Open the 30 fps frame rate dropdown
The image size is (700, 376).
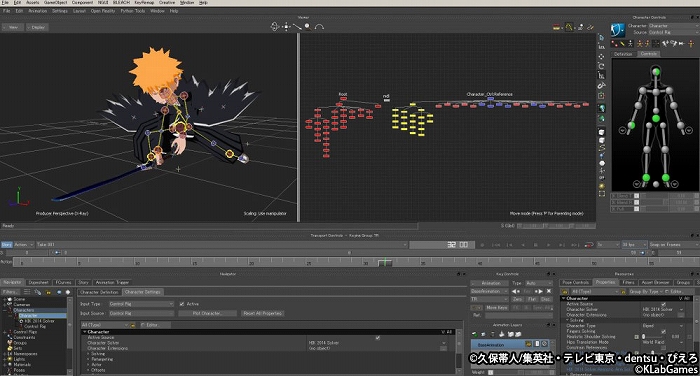634,245
